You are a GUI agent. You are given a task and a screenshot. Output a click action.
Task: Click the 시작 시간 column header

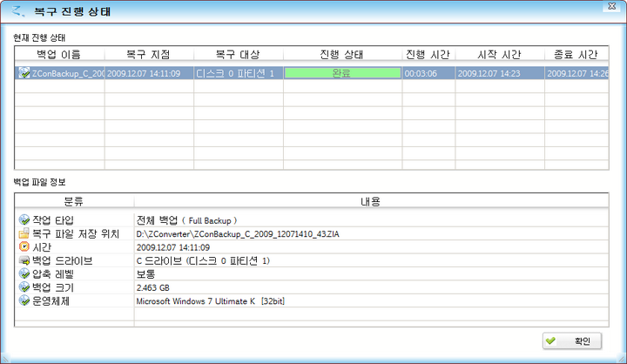click(500, 54)
